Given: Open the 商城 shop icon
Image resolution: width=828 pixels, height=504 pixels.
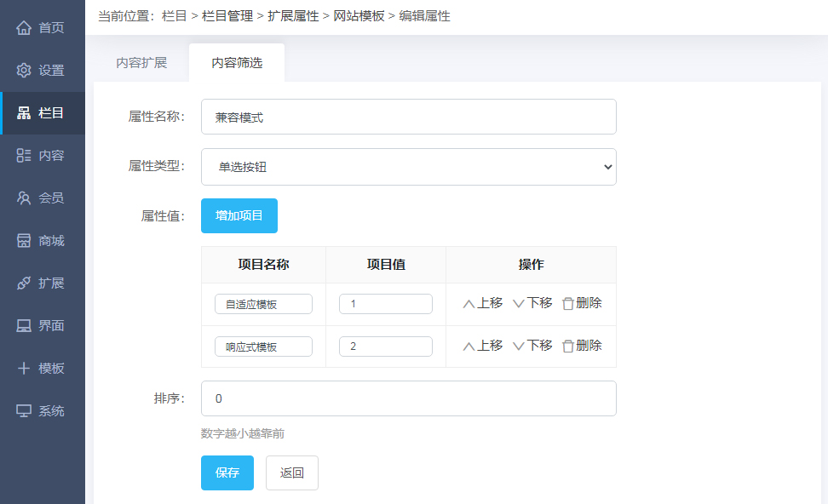Looking at the screenshot, I should pos(24,241).
